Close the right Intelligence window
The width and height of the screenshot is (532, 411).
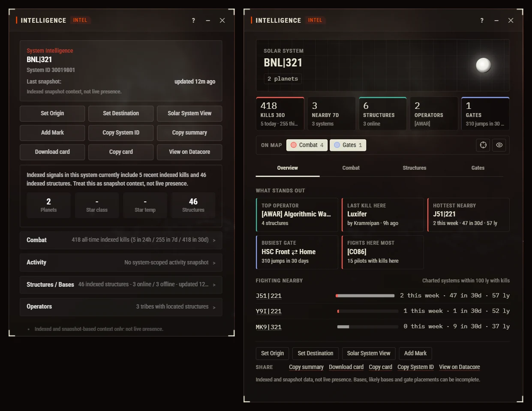tap(511, 20)
